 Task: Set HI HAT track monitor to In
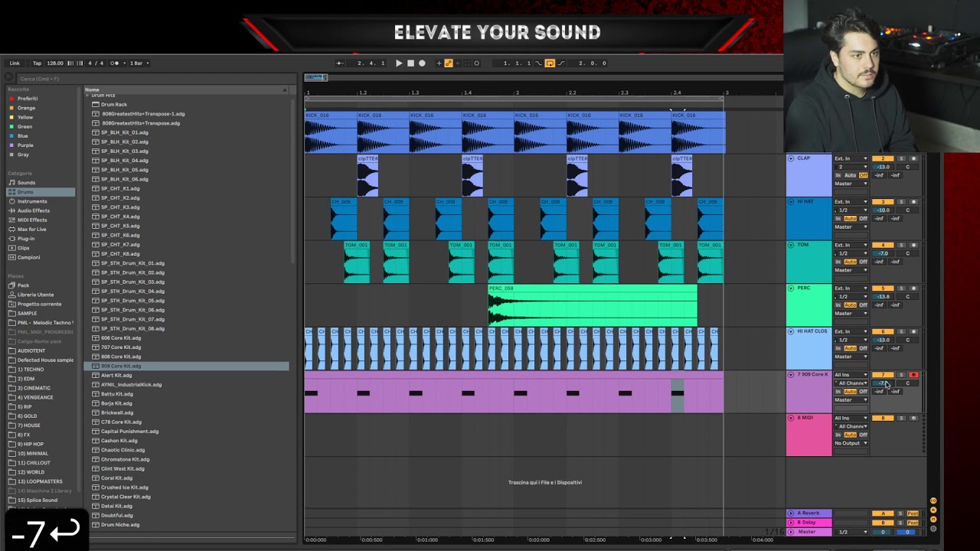[838, 219]
